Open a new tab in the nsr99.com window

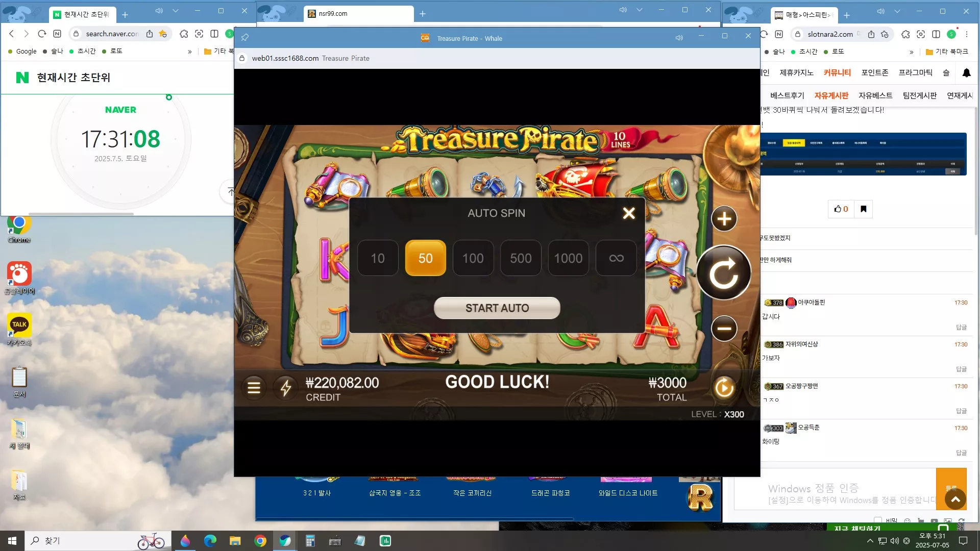tap(423, 14)
